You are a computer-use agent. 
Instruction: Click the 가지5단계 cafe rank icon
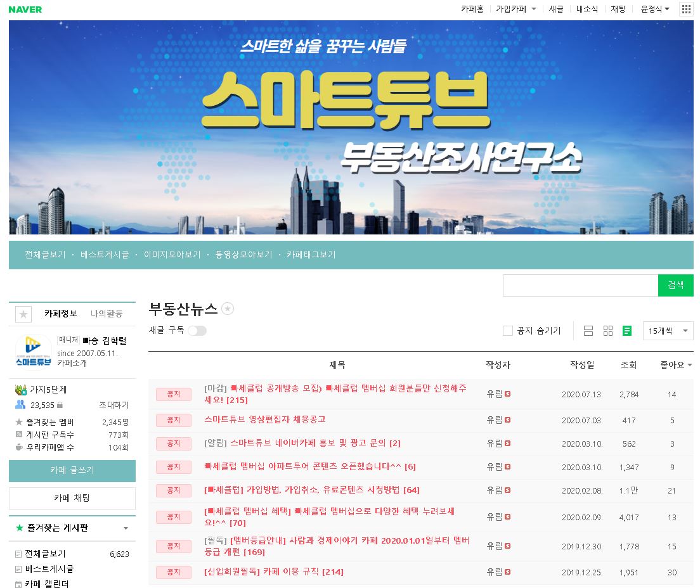coord(21,390)
